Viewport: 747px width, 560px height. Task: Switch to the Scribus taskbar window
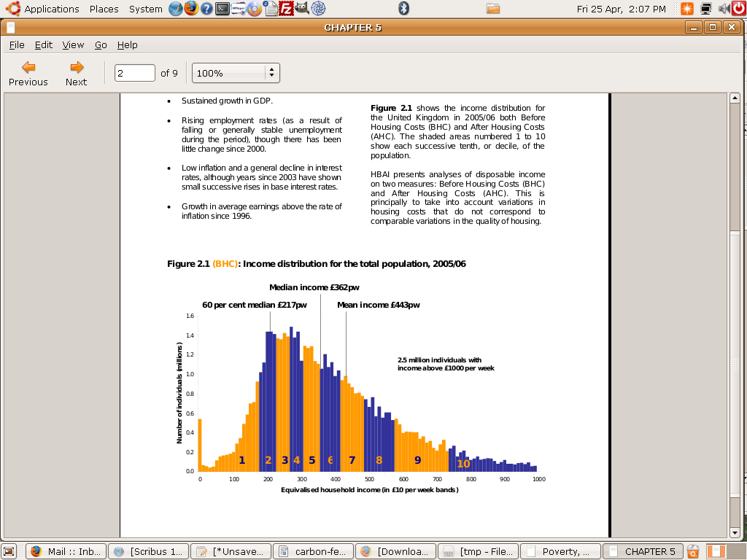[149, 551]
